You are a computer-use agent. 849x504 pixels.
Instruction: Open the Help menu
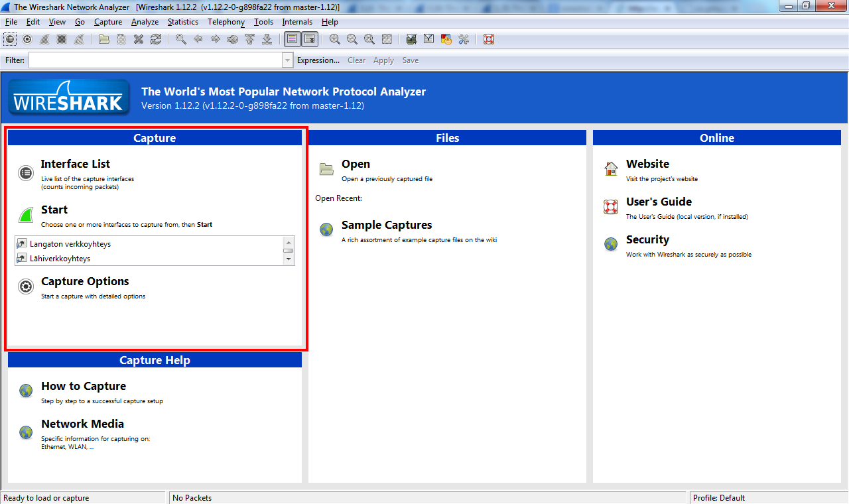[330, 22]
